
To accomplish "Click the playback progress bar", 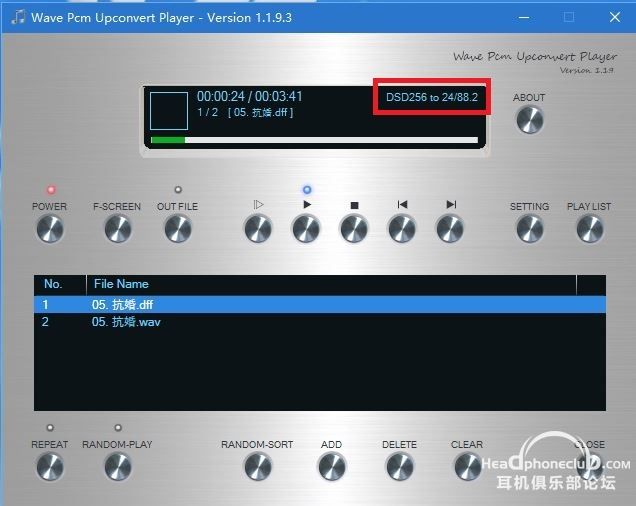I will click(314, 140).
